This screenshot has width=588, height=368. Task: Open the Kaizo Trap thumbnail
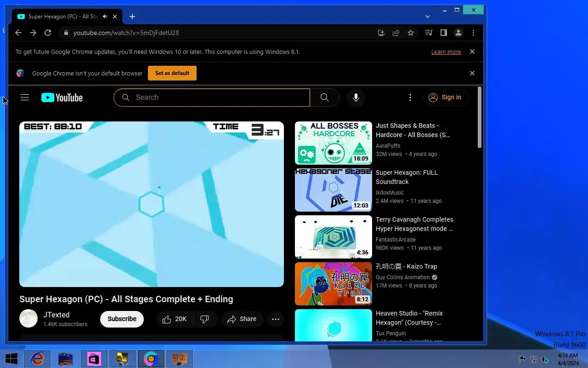coord(334,284)
